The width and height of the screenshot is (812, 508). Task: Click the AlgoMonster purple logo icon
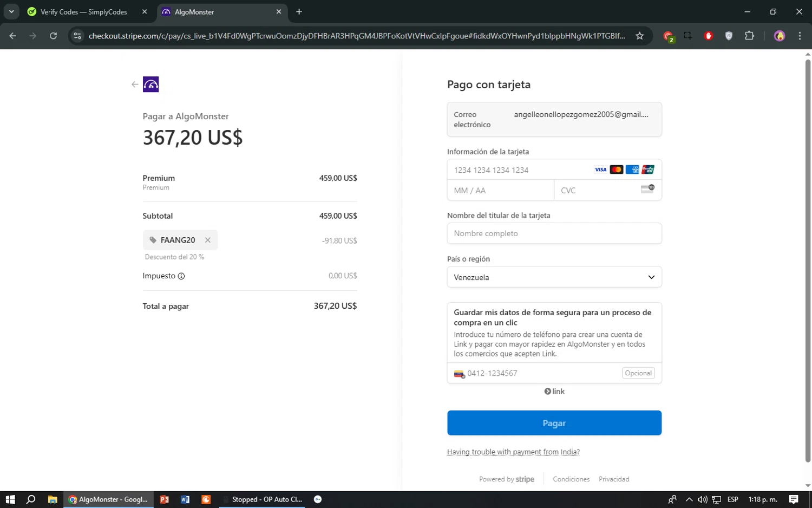point(150,84)
